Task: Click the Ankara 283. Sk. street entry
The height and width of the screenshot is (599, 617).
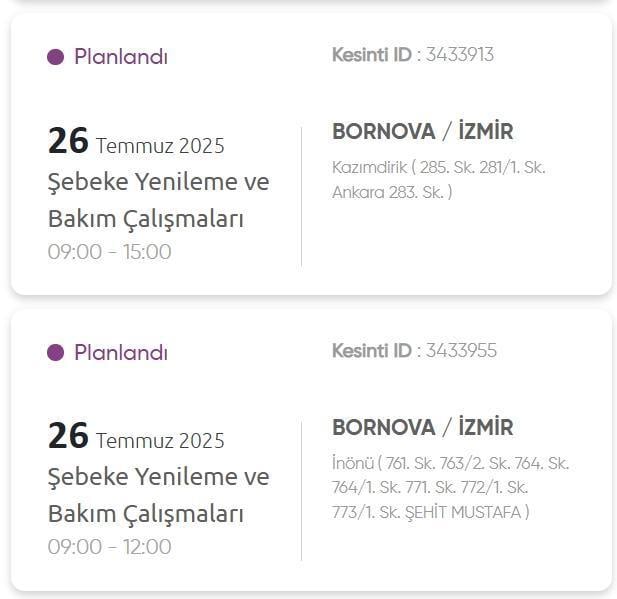Action: (x=388, y=192)
